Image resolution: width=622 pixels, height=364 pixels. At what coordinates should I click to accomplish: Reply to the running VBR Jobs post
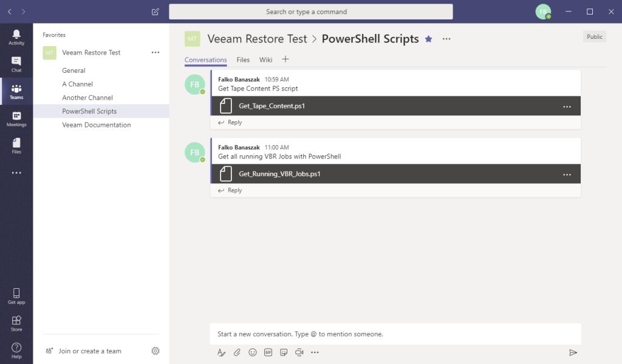[230, 190]
